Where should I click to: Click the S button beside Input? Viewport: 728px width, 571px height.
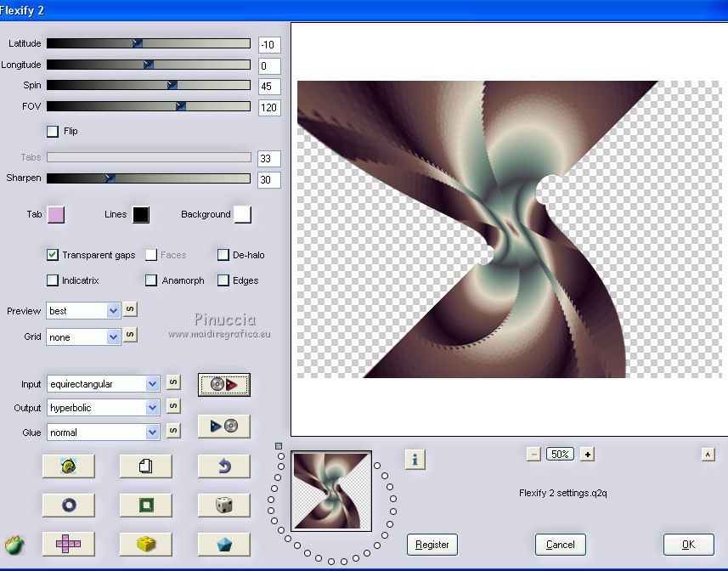tap(173, 382)
